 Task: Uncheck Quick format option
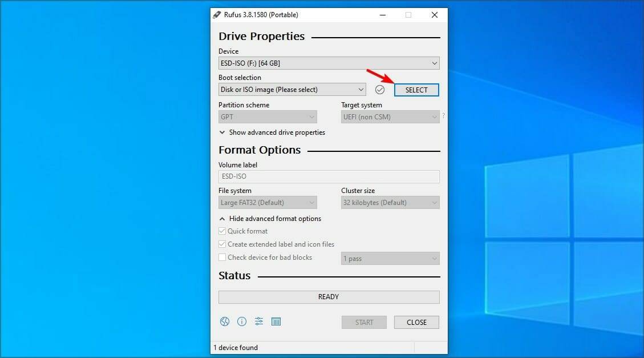222,231
